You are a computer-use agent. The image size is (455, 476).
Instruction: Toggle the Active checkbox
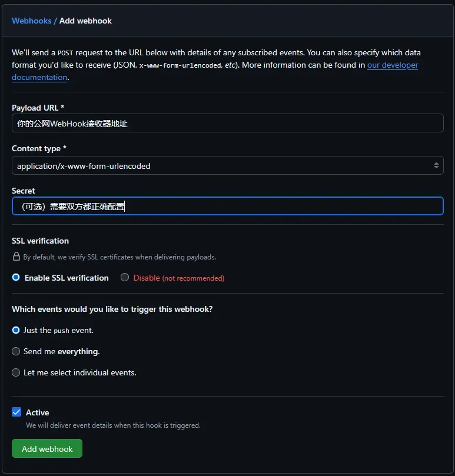[x=16, y=412]
